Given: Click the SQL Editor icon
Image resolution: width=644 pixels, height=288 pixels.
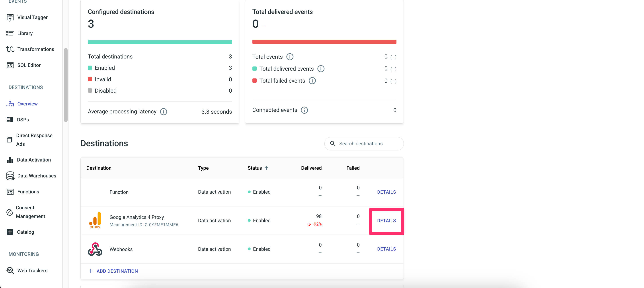Looking at the screenshot, I should [10, 65].
